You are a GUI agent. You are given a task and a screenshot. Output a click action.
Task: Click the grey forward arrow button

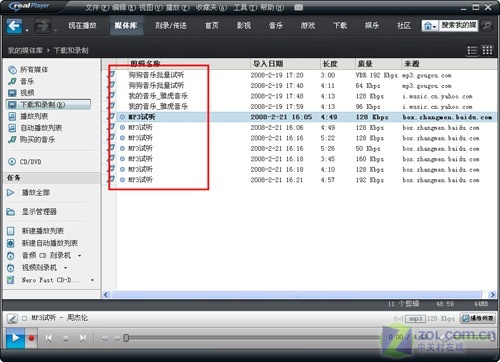[x=43, y=26]
